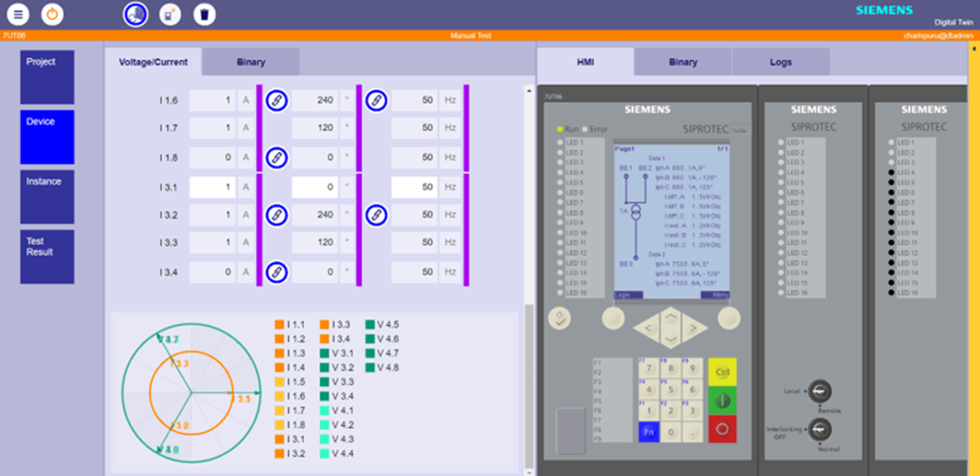980x476 pixels.
Task: Open the hamburger menu icon
Action: click(x=19, y=14)
